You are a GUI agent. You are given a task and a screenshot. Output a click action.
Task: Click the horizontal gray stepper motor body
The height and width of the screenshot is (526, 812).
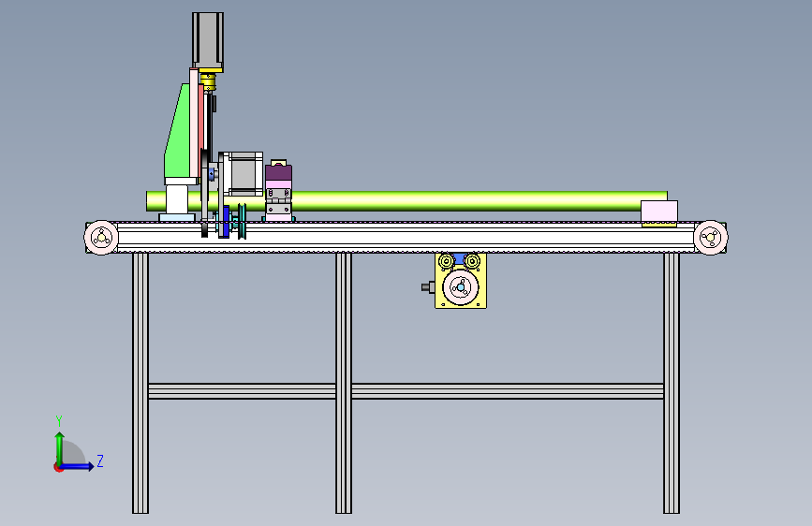click(244, 174)
